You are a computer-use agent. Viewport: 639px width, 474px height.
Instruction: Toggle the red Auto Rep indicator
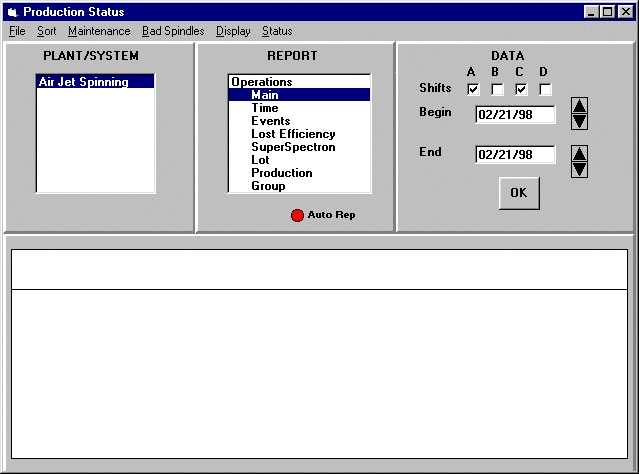coord(297,215)
